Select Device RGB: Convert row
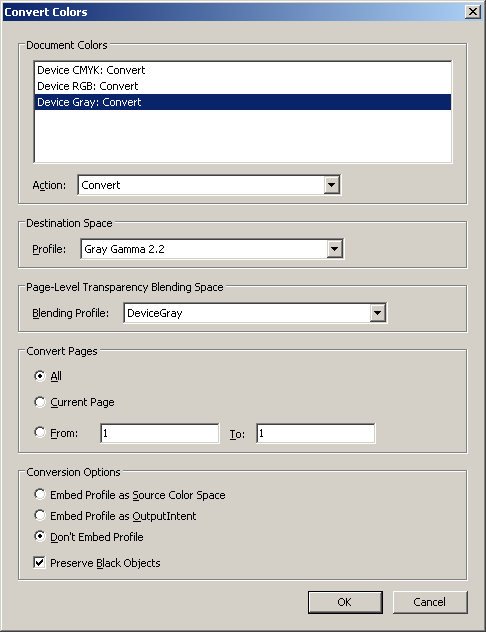 coord(243,86)
